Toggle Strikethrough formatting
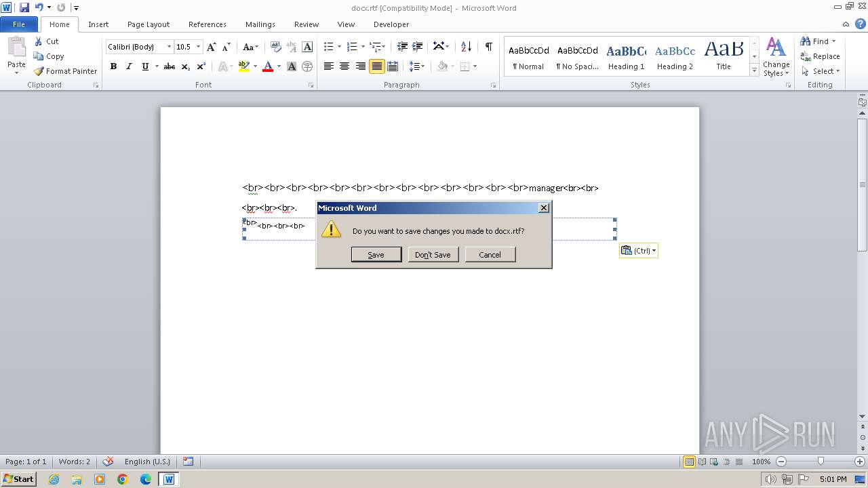Viewport: 868px width, 488px height. (x=170, y=66)
